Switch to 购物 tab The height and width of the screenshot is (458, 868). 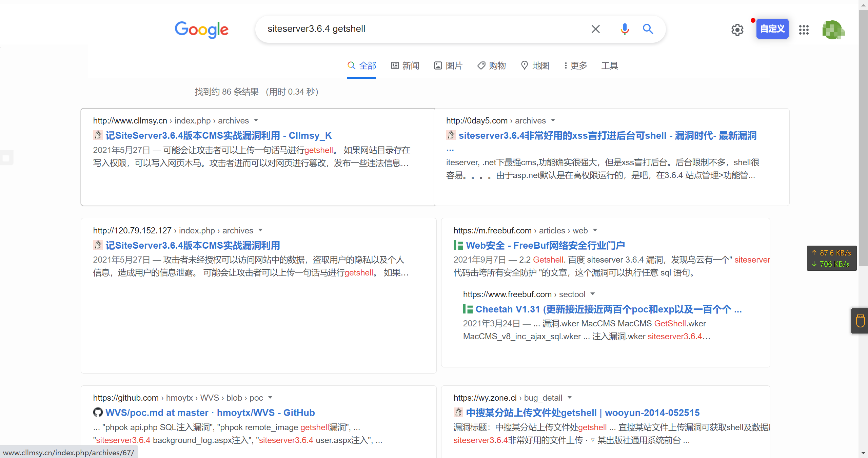pyautogui.click(x=491, y=65)
